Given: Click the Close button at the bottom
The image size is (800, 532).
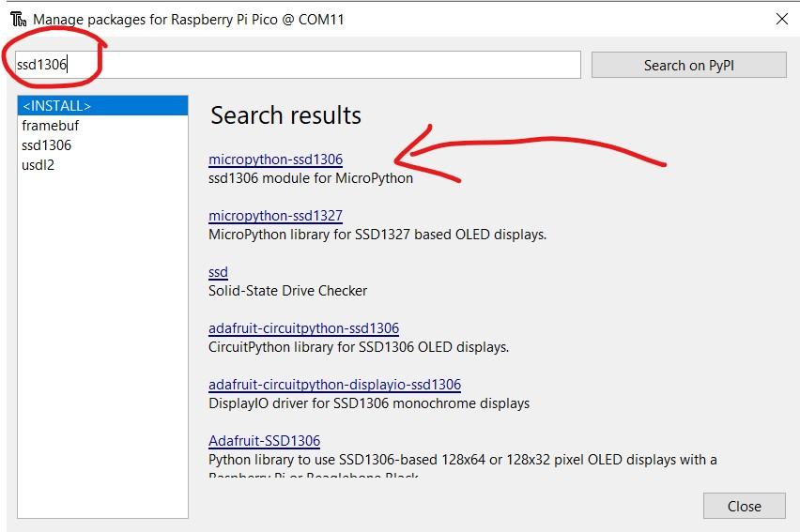Looking at the screenshot, I should pos(745,506).
